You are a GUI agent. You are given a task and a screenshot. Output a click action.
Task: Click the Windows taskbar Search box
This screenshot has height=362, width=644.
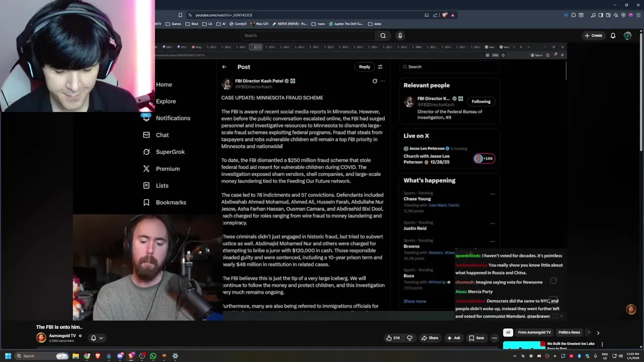[x=41, y=356]
